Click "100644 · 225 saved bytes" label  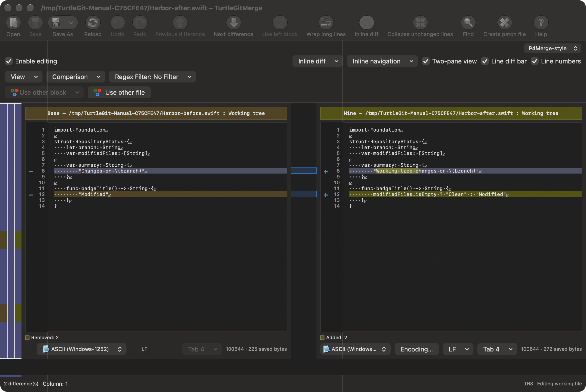[256, 349]
